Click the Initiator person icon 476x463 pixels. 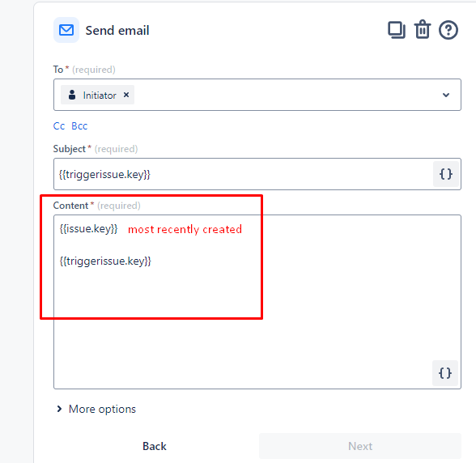72,95
